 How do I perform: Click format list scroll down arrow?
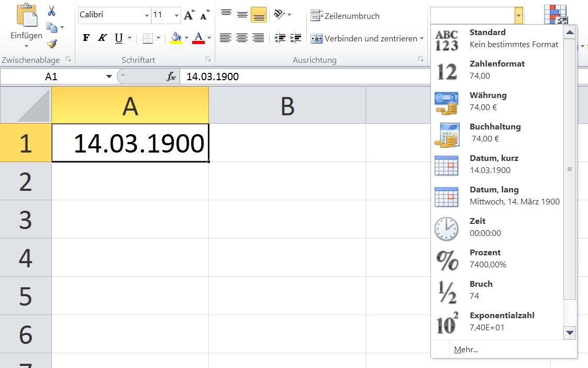click(x=570, y=333)
